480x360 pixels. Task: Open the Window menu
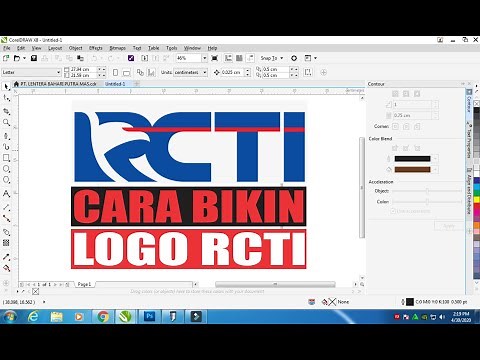pos(192,48)
